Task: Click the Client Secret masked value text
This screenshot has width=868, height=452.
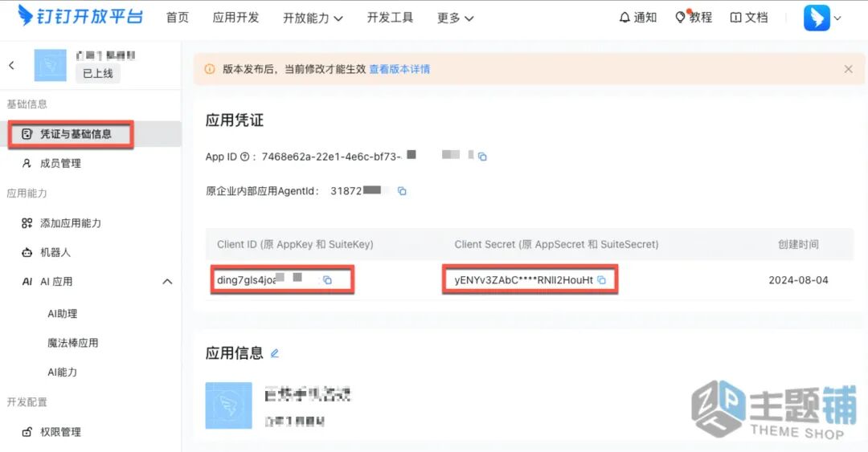Action: [x=524, y=280]
